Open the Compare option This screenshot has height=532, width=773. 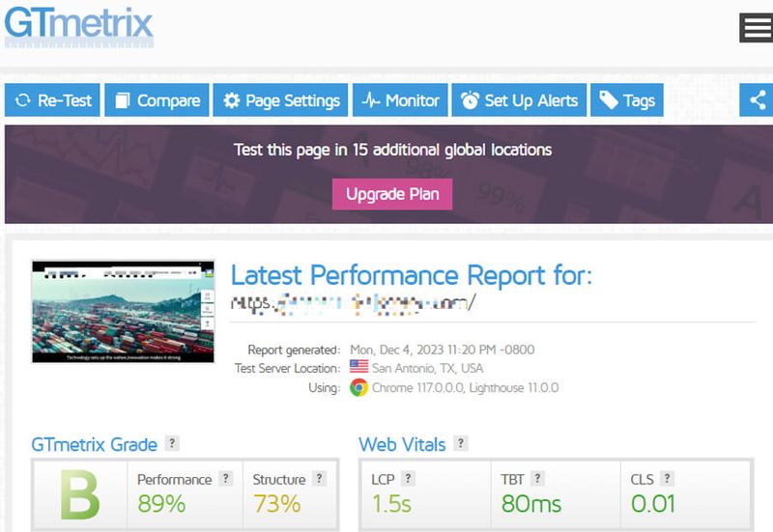tap(157, 100)
